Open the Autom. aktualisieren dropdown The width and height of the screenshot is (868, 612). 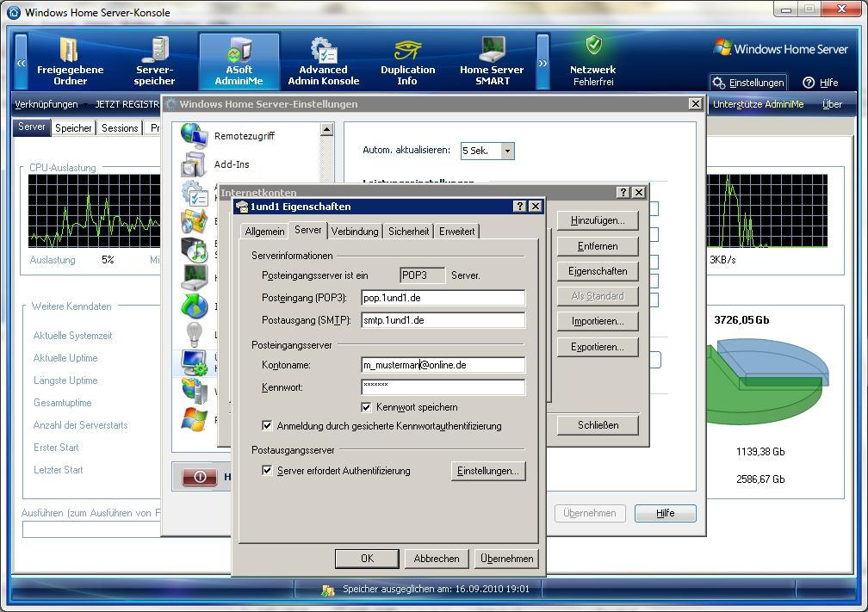(508, 151)
